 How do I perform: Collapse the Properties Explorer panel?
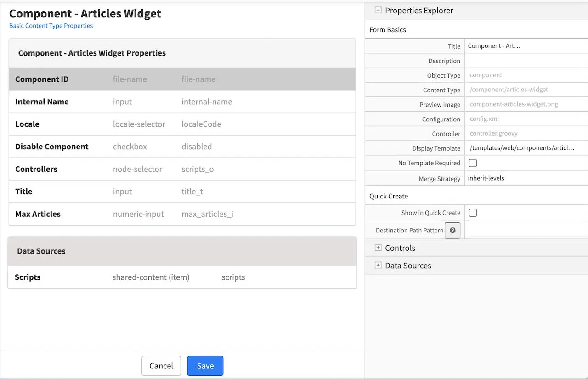pos(378,10)
